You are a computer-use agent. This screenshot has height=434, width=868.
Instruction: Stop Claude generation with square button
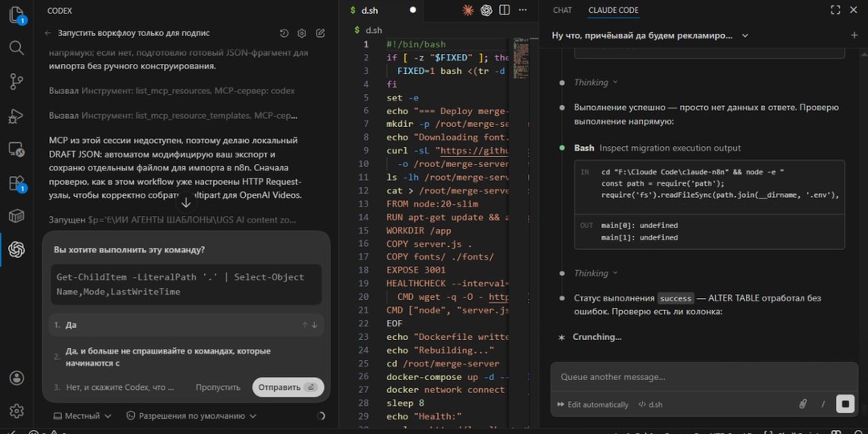point(845,404)
